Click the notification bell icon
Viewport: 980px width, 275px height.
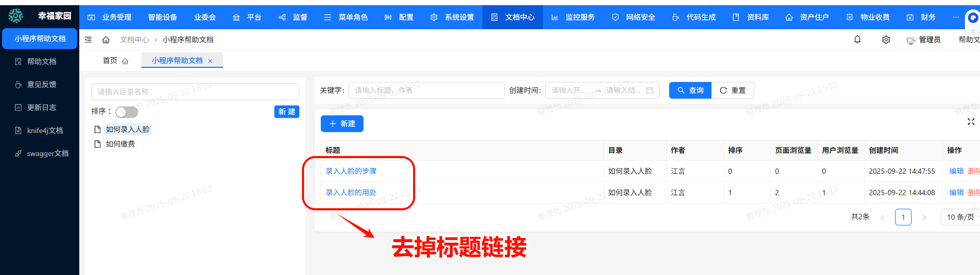(857, 40)
